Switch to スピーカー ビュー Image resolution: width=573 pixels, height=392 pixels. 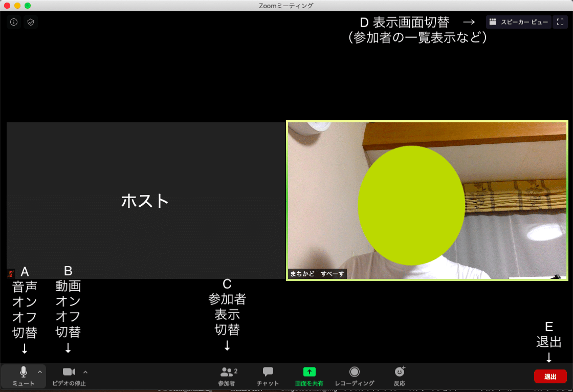(518, 22)
